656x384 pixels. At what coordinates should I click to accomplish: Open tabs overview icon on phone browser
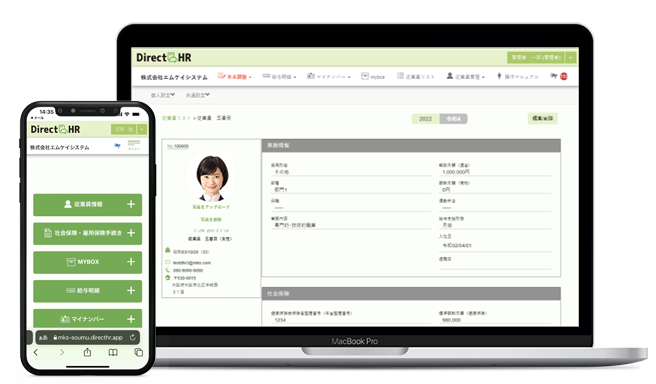point(138,352)
